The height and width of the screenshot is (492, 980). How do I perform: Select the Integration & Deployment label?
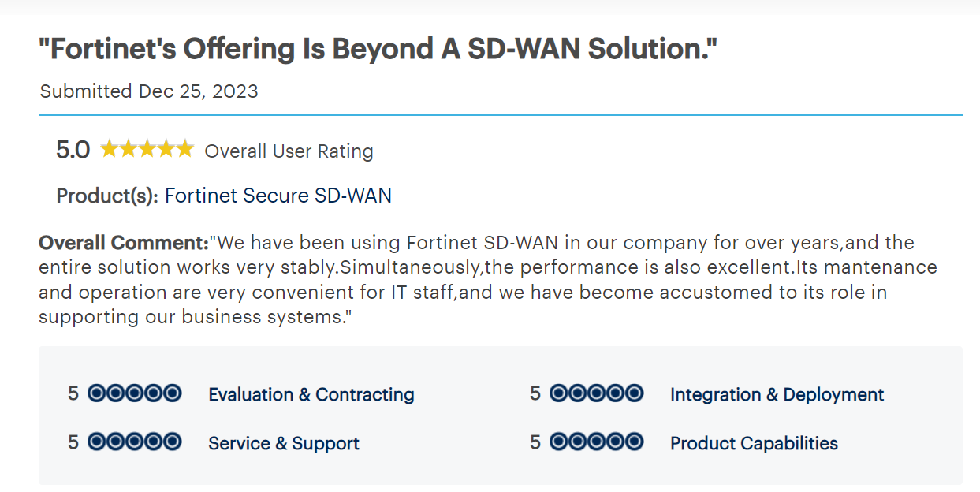[777, 394]
